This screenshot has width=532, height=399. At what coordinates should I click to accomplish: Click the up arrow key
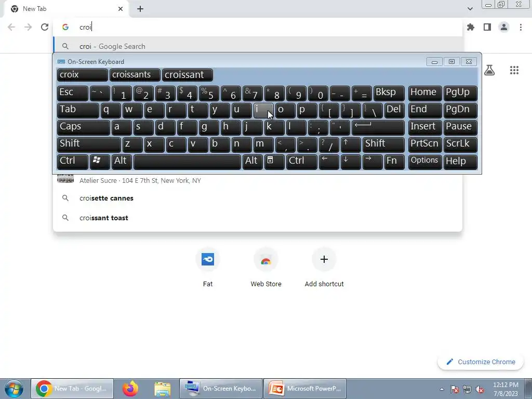click(x=351, y=144)
